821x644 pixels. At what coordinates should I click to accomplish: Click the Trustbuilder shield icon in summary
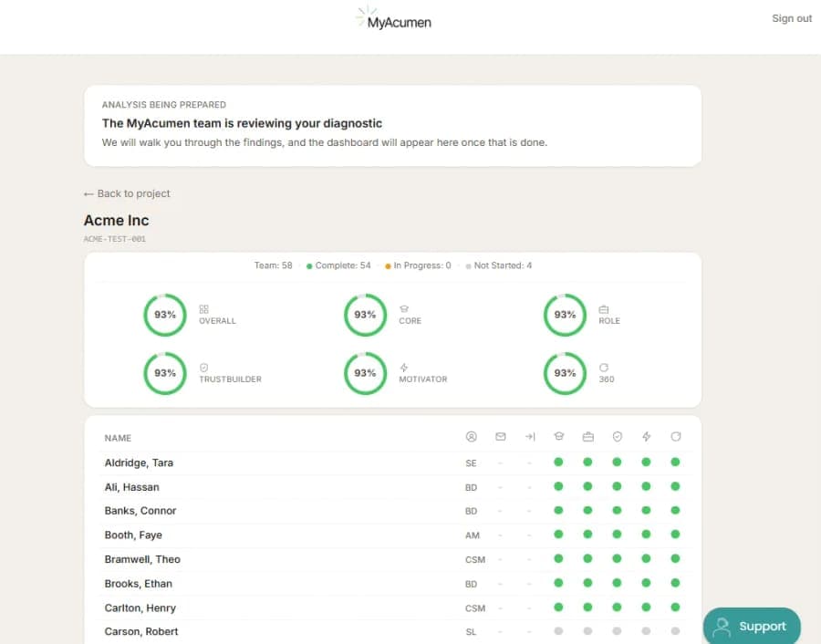203,368
